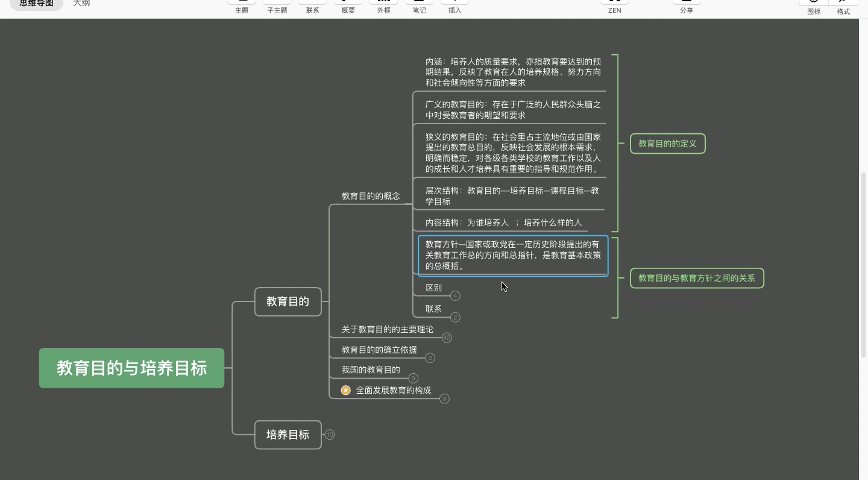Screen dimensions: 868x480
Task: Select the 联系 toolbar tool
Action: point(312,7)
